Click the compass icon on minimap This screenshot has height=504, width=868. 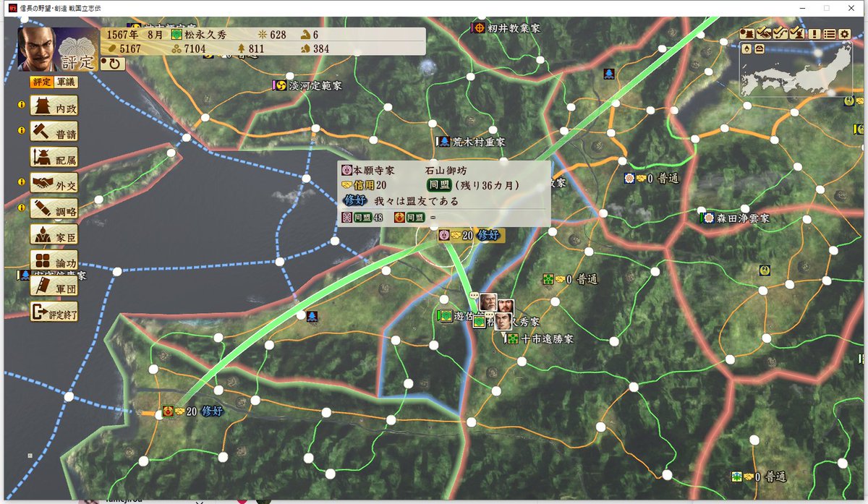click(x=747, y=48)
